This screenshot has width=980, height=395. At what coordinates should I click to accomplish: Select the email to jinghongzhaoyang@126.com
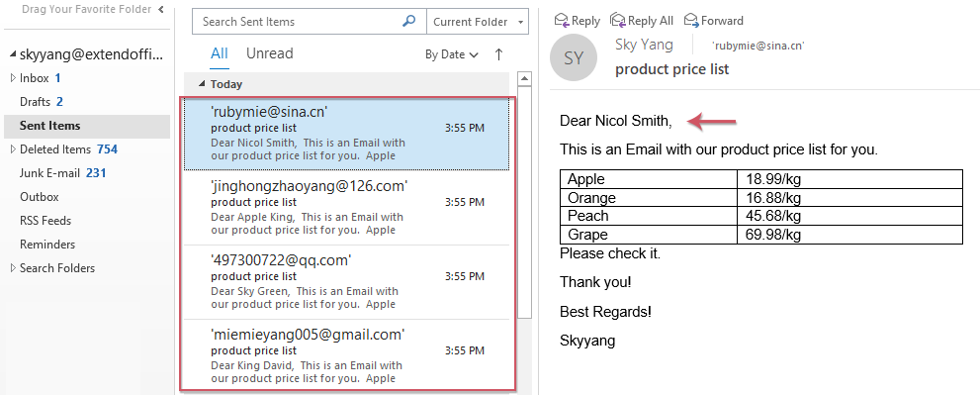347,208
